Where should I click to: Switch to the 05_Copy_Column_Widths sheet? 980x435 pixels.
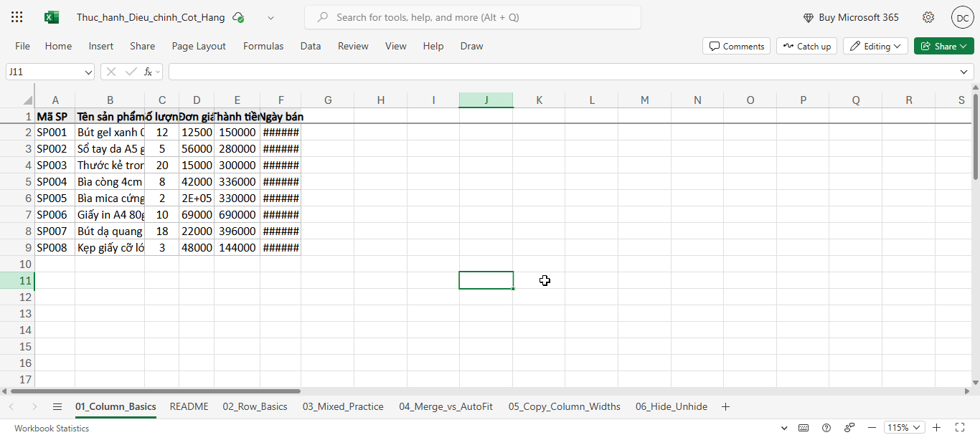coord(565,406)
